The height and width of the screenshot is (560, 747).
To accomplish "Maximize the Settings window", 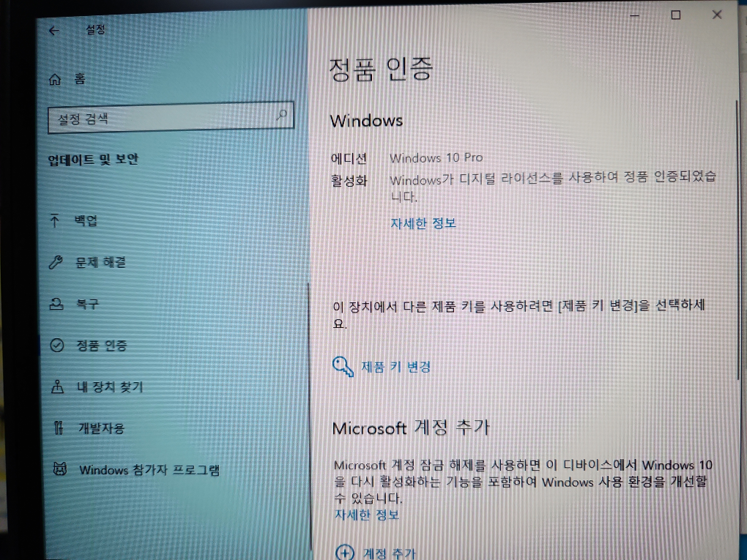I will pos(675,15).
